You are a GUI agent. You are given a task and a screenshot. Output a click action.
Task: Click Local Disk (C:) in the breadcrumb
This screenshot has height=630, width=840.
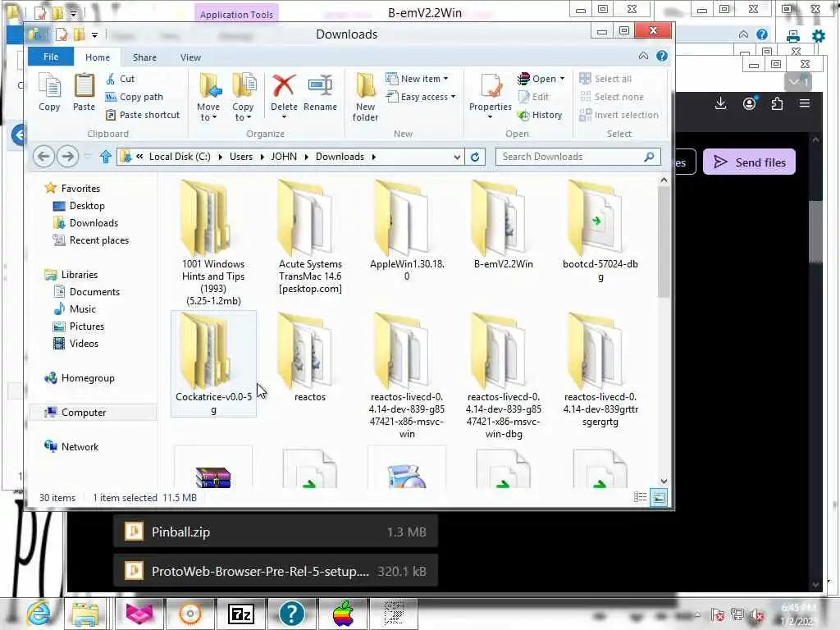180,157
